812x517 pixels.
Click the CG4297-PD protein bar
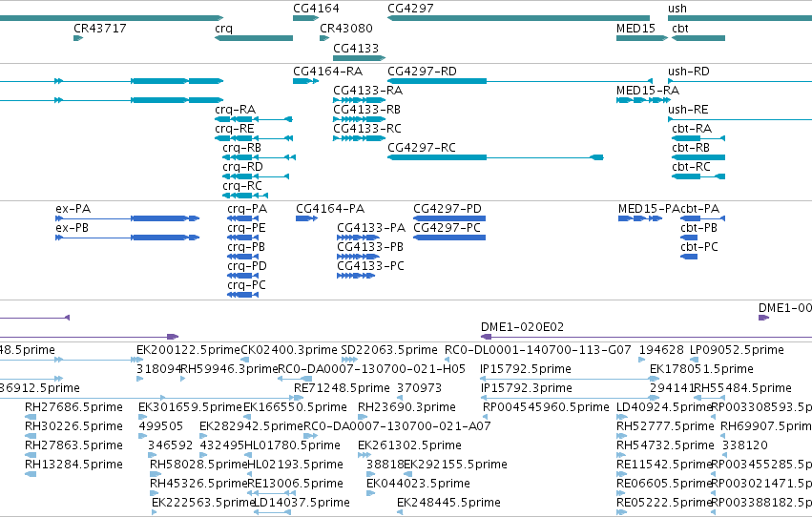coord(449,218)
